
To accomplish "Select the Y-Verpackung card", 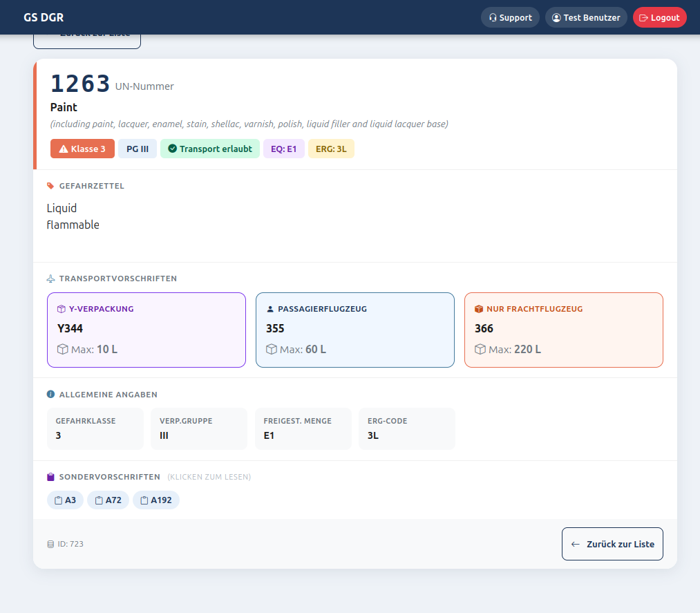I will 146,330.
